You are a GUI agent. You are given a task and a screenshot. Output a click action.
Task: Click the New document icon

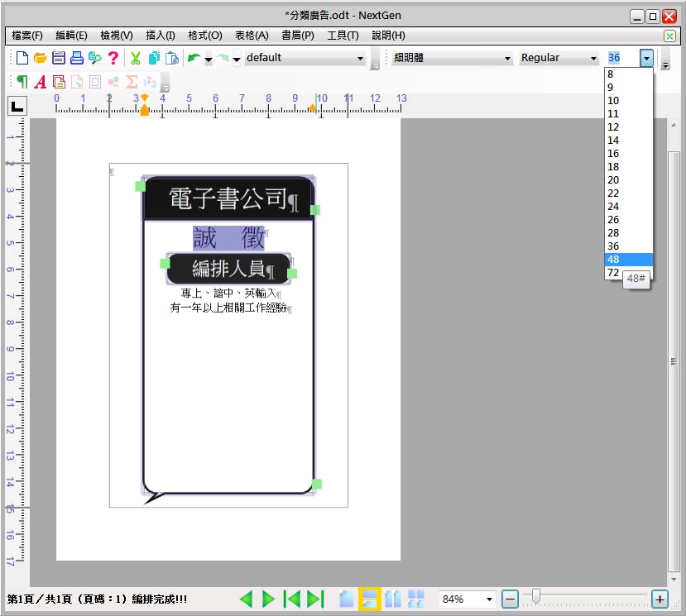[x=22, y=58]
